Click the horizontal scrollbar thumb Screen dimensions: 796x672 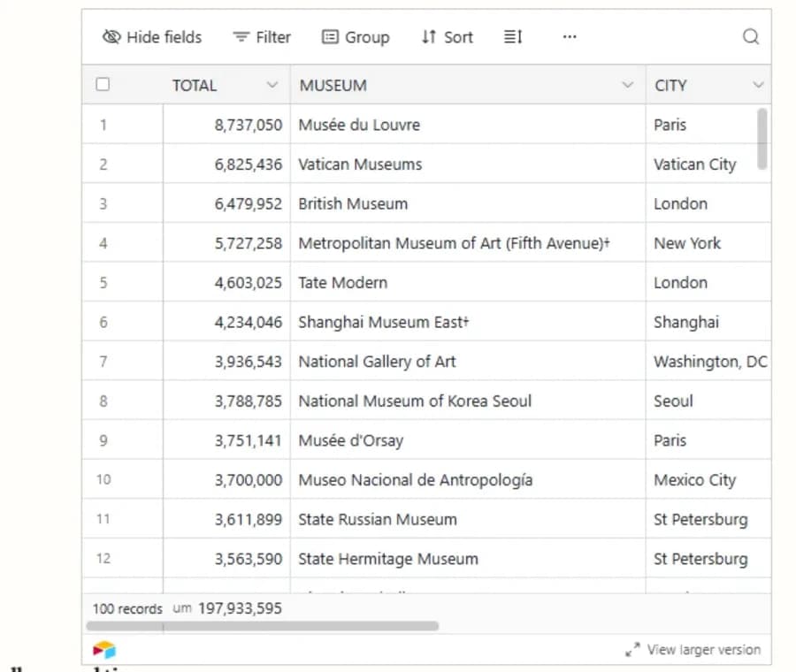(263, 626)
